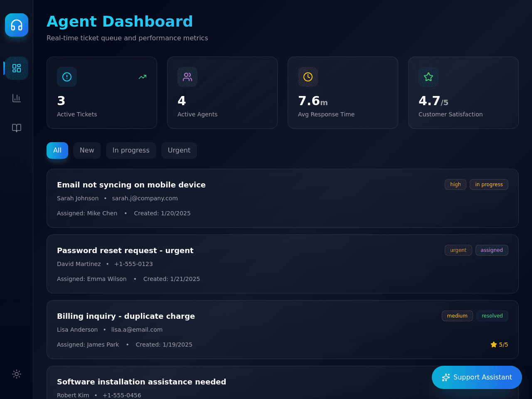Click sarah.j@company.com email address
Screen dimensions: 532x399
click(145, 198)
